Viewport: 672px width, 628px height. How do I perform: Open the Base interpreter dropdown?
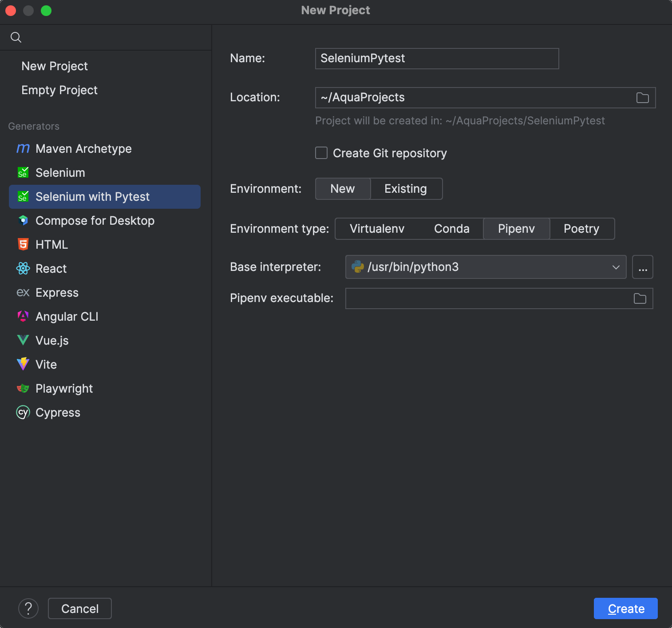(616, 267)
